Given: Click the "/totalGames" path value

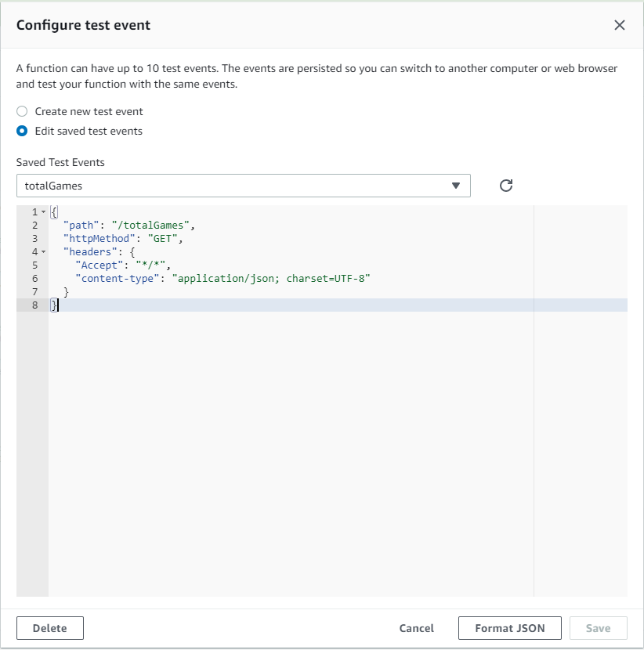Looking at the screenshot, I should [x=150, y=225].
